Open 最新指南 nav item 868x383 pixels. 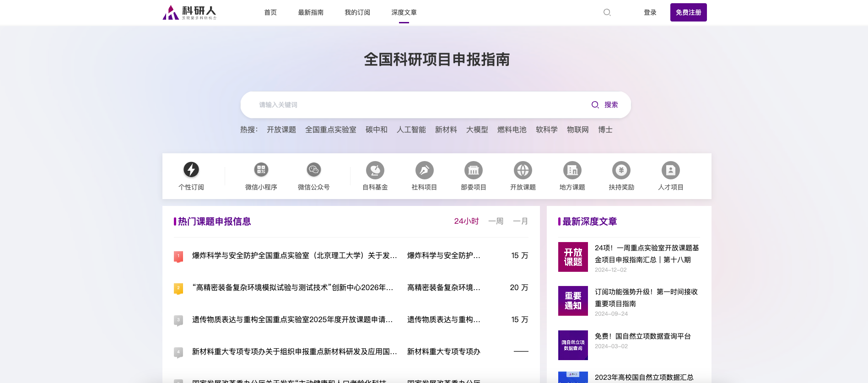point(311,12)
